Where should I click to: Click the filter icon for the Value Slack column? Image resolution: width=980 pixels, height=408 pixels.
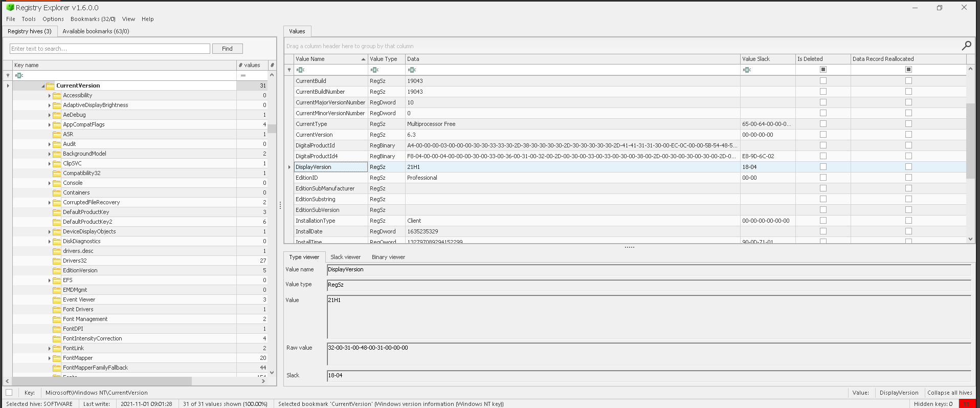tap(747, 70)
